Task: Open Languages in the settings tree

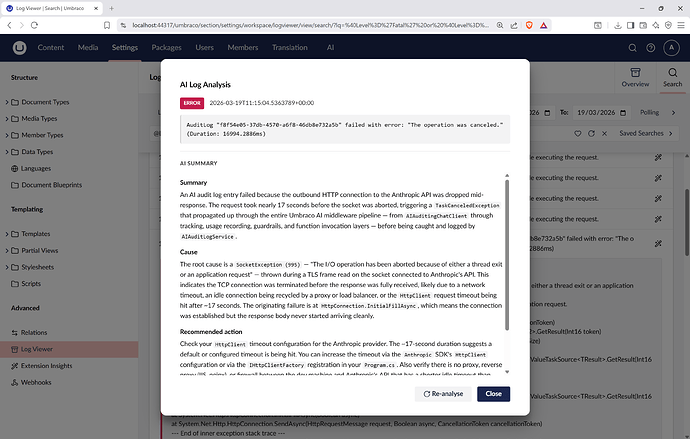Action: [x=36, y=168]
